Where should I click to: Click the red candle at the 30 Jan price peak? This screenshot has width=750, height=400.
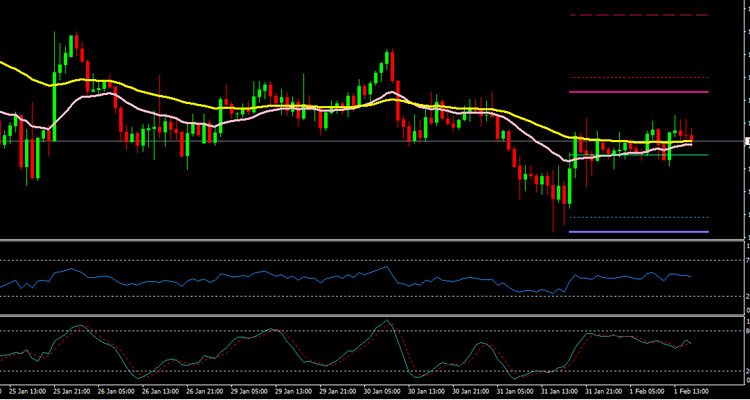pyautogui.click(x=393, y=68)
